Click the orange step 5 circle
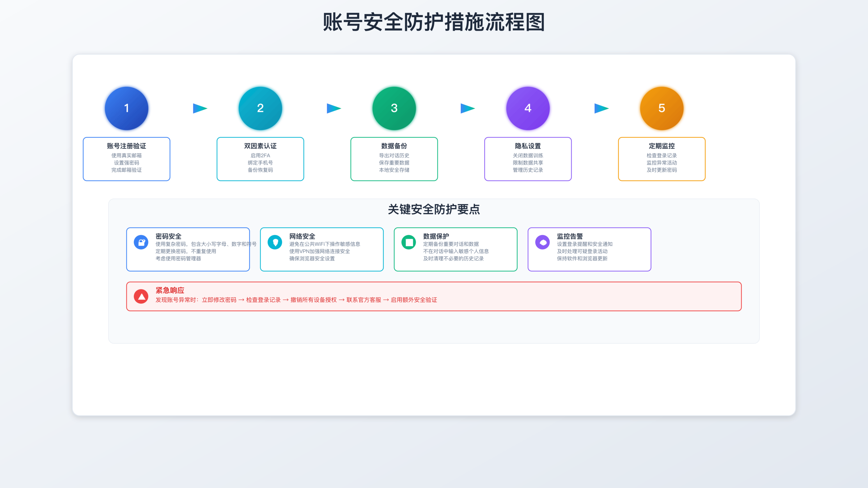Screen dimensions: 868x488 pos(662,108)
